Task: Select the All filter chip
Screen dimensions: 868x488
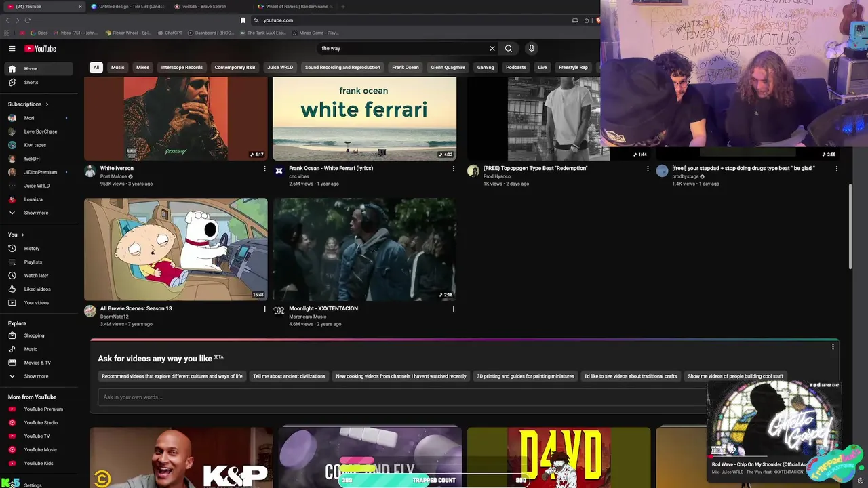Action: 96,67
